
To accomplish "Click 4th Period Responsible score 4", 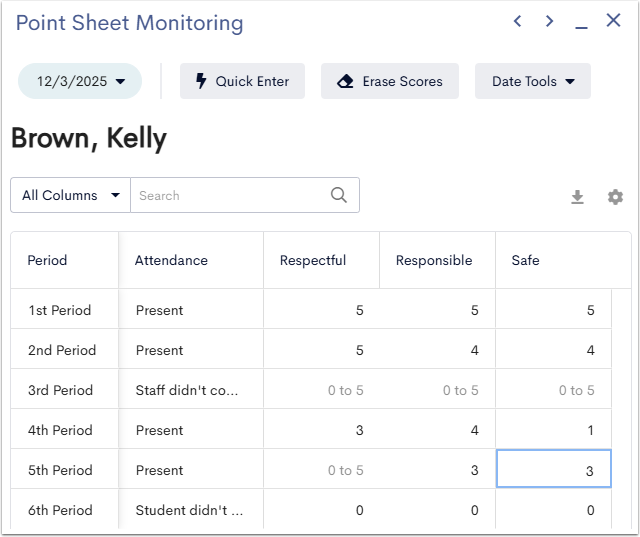I will pos(438,430).
